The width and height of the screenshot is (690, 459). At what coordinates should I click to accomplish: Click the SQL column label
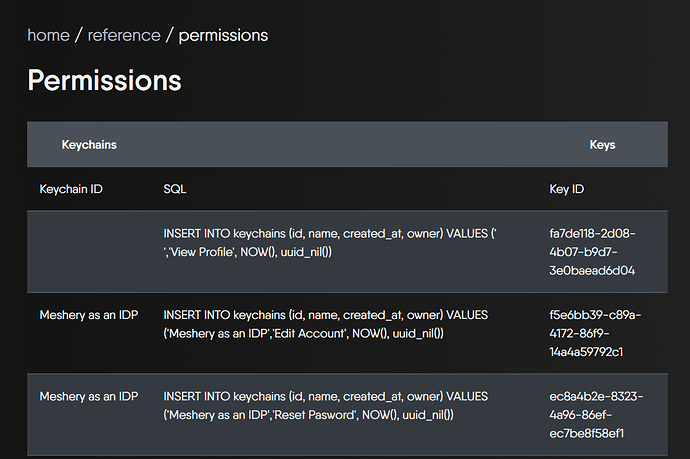click(175, 189)
